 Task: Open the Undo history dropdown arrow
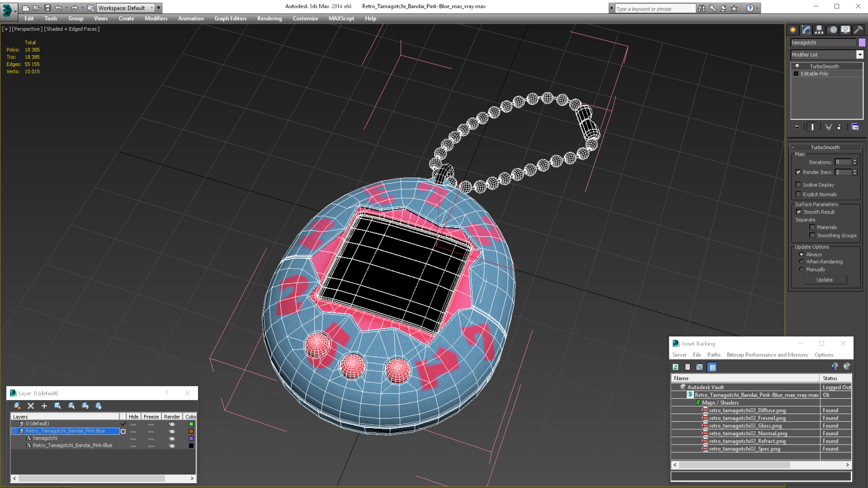[66, 8]
